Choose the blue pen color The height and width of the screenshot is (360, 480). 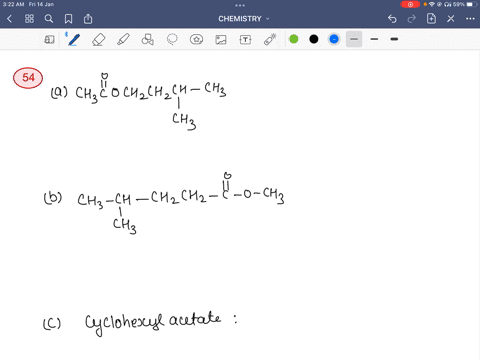tap(334, 39)
